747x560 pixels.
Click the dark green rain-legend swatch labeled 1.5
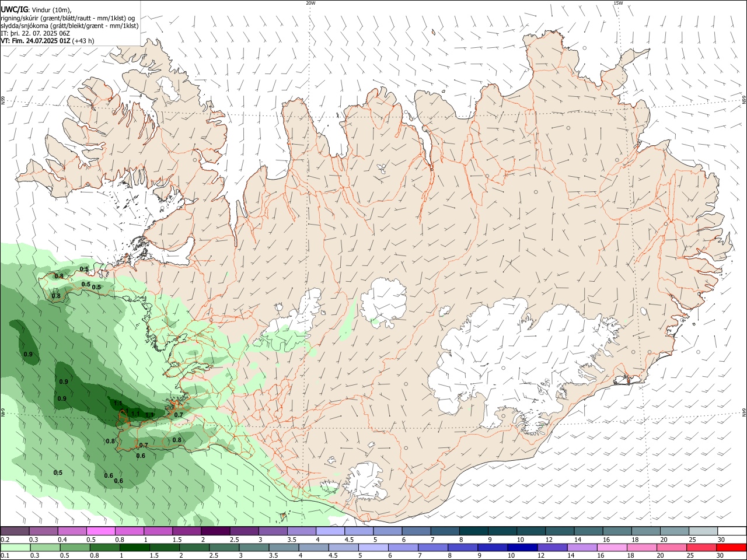(x=164, y=548)
